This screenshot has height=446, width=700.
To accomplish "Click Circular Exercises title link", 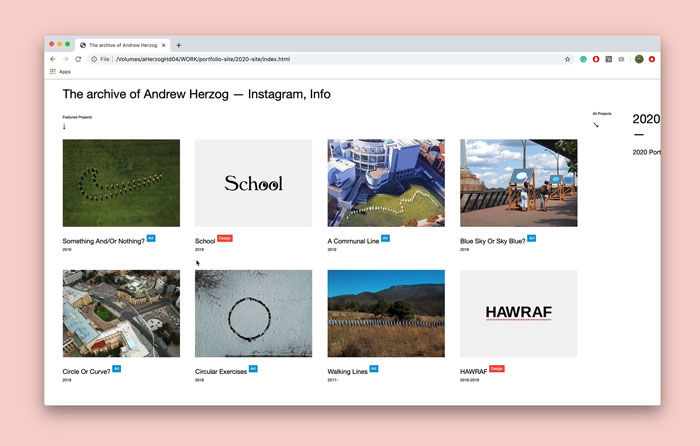I will click(x=221, y=371).
